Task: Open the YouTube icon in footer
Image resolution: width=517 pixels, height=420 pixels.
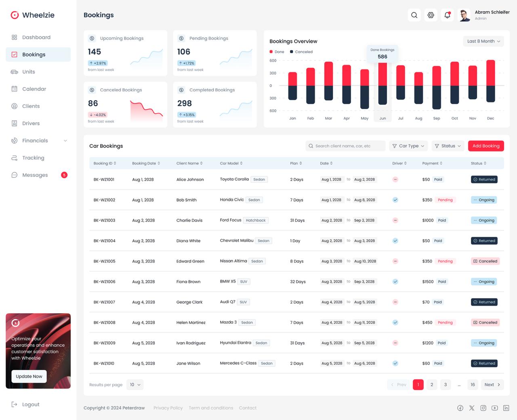Action: coord(495,408)
